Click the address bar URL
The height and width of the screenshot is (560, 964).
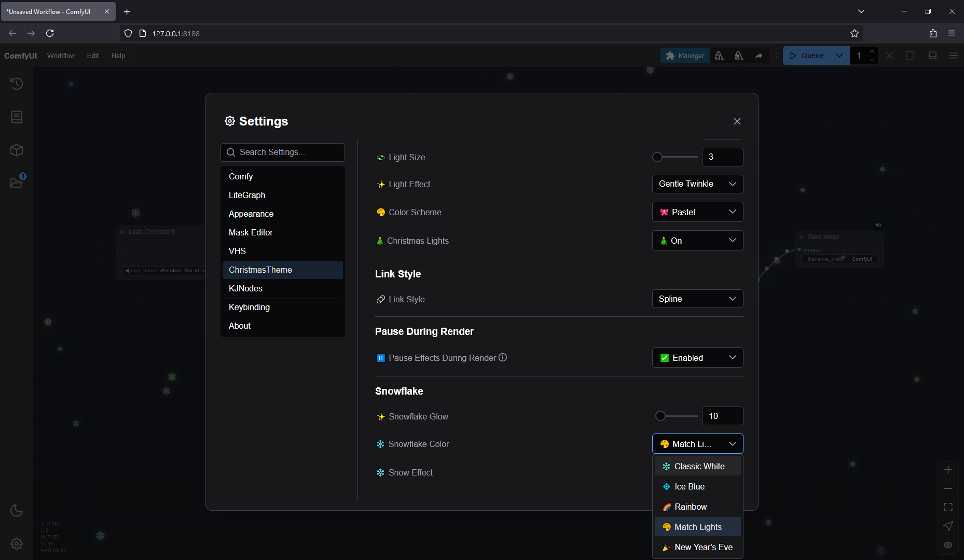(x=176, y=33)
